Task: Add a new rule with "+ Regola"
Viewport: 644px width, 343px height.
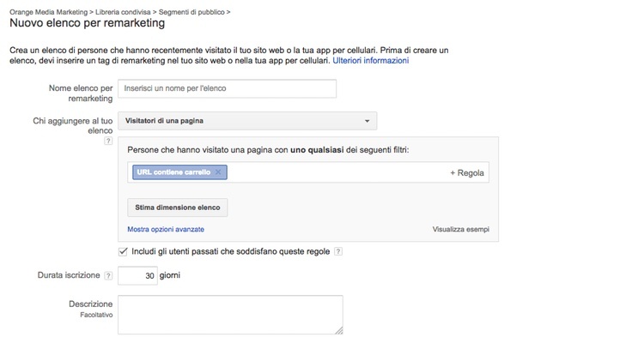Action: pos(467,172)
